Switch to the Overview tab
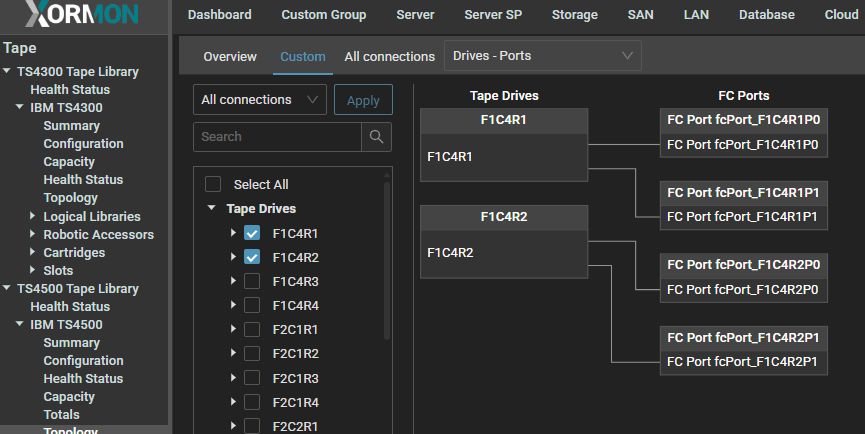The width and height of the screenshot is (865, 434). (x=230, y=57)
